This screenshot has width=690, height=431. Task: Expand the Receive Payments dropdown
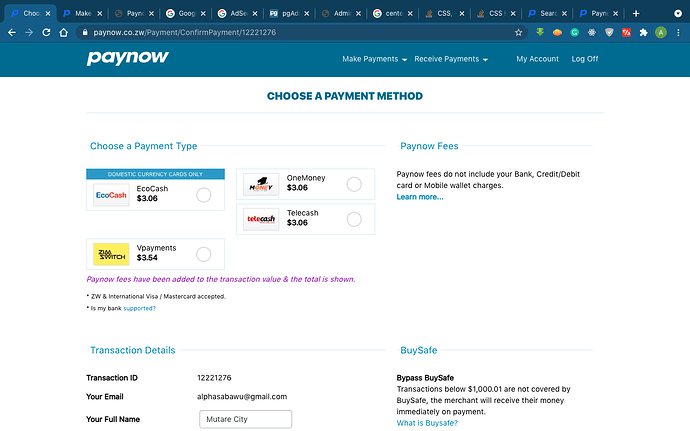pos(451,59)
